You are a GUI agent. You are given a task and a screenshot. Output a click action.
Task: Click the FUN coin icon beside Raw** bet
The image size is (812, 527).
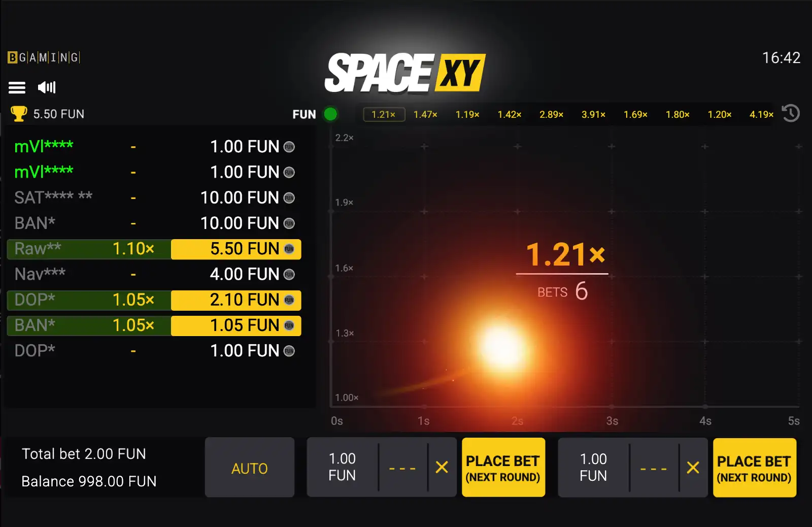tap(289, 249)
